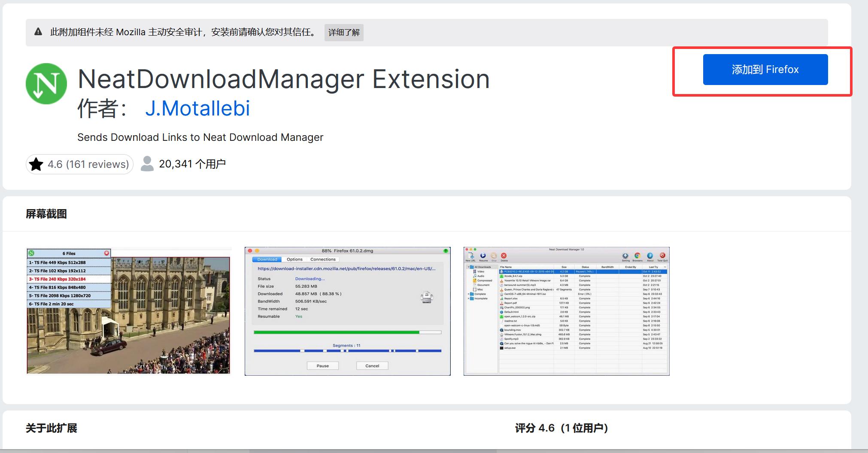The image size is (868, 453).
Task: Open the 详细了解 link in the warning notice
Action: coord(344,33)
